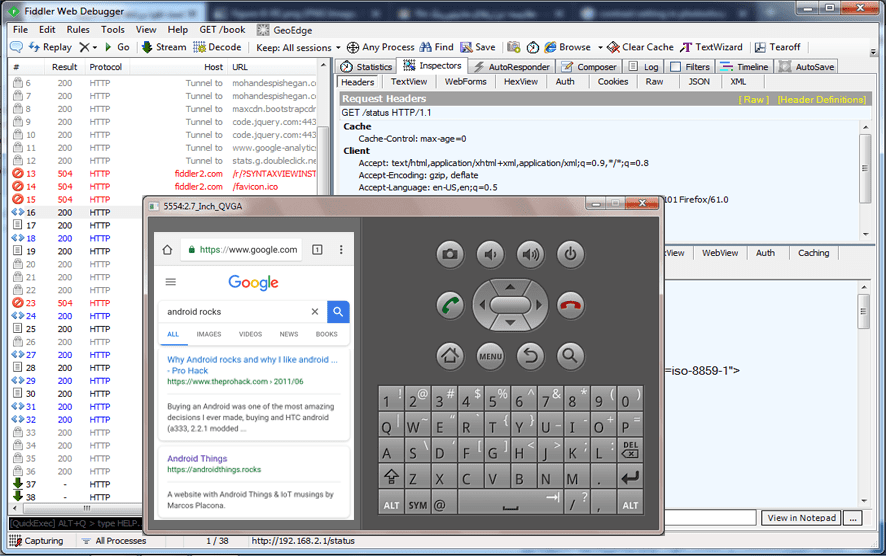Click the [Raw] link in Request Headers
This screenshot has width=886, height=556.
coord(753,100)
